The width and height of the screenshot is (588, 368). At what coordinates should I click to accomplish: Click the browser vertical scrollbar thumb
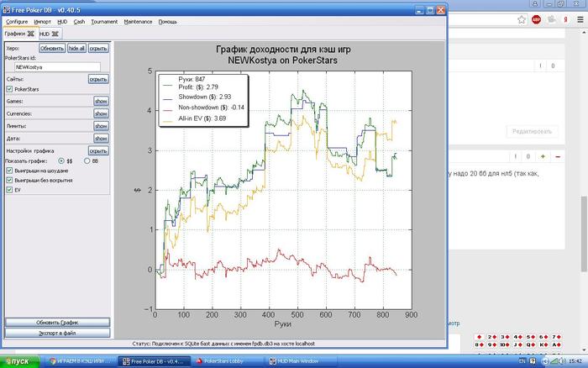pos(585,233)
